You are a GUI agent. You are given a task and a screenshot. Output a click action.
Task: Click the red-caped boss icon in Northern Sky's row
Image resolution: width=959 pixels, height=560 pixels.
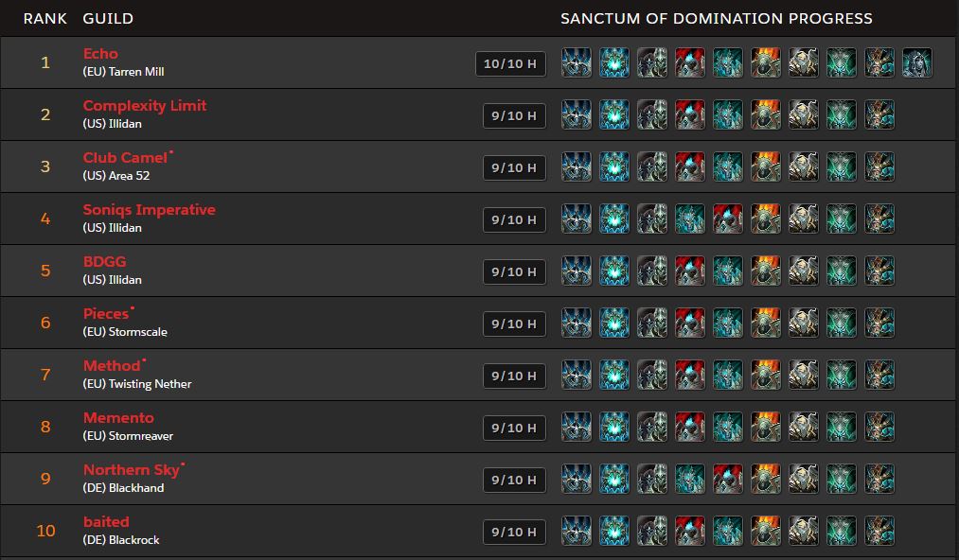728,480
